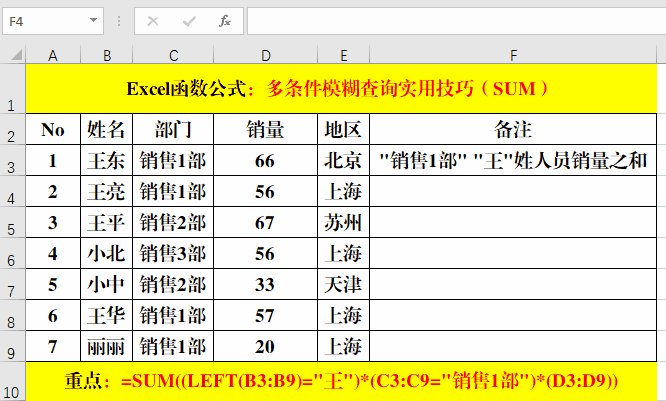The image size is (666, 401).
Task: Click the Select All corner triangle
Action: 16,55
